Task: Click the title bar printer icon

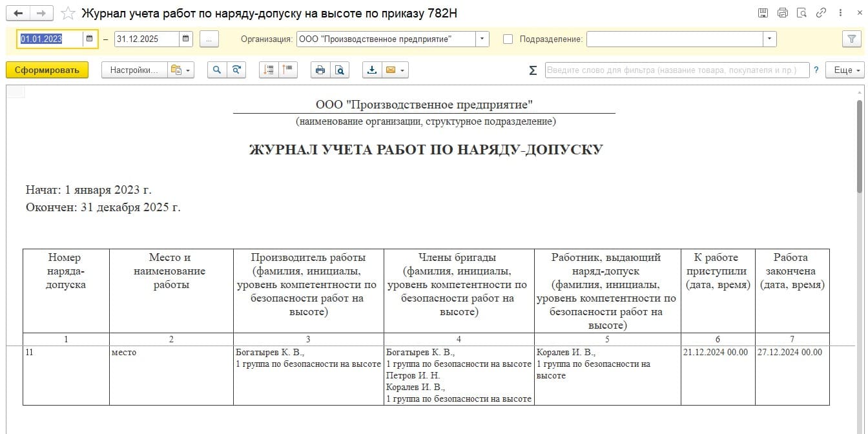Action: (783, 13)
